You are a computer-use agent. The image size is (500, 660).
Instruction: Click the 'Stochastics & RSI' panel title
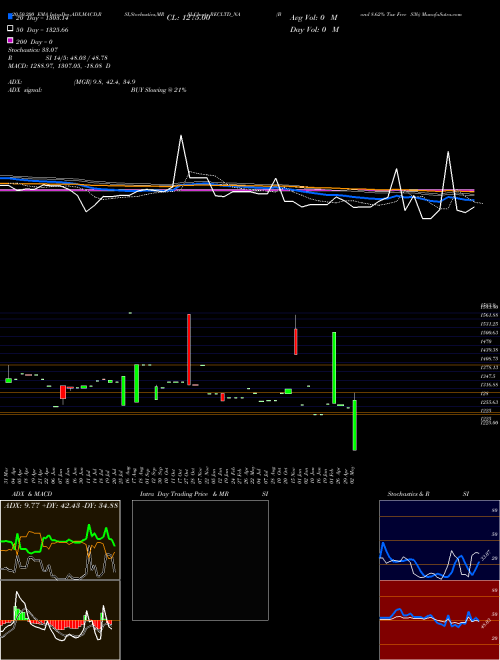[428, 494]
